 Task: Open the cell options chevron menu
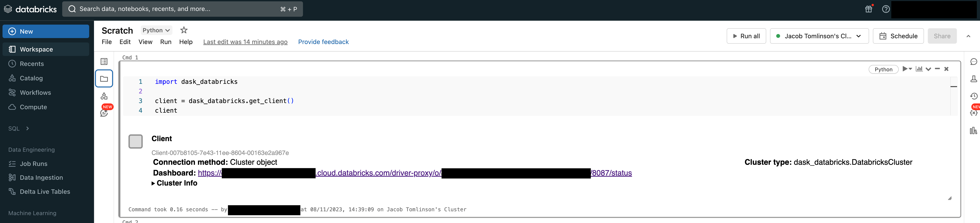(x=928, y=69)
